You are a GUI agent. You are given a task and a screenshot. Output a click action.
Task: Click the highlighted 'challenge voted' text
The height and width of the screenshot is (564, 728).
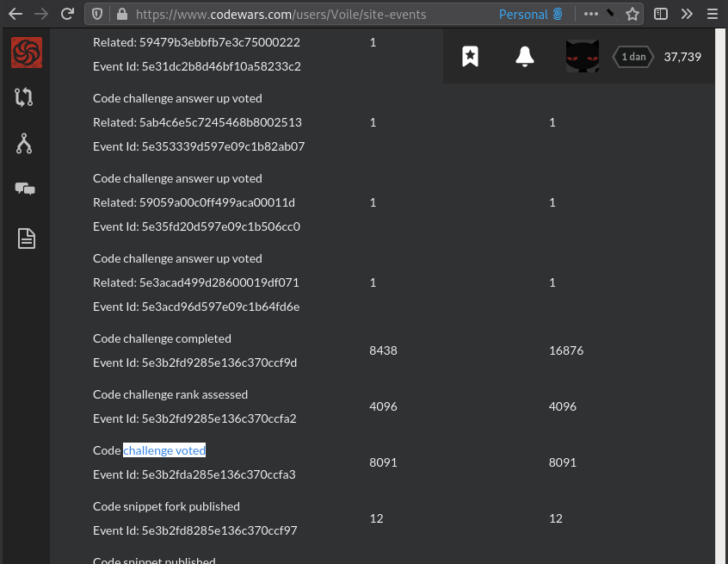tap(164, 450)
